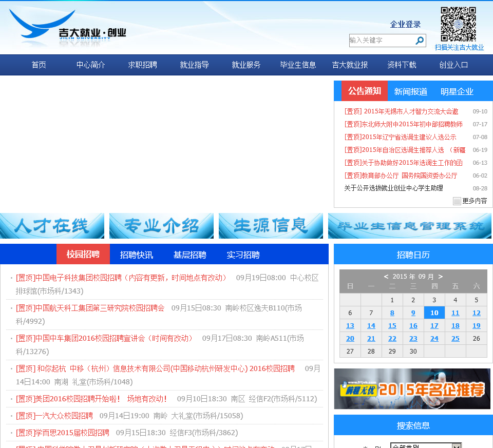Image resolution: width=493 pixels, height=448 pixels.
Task: Open 资料下载 menu item
Action: (402, 65)
